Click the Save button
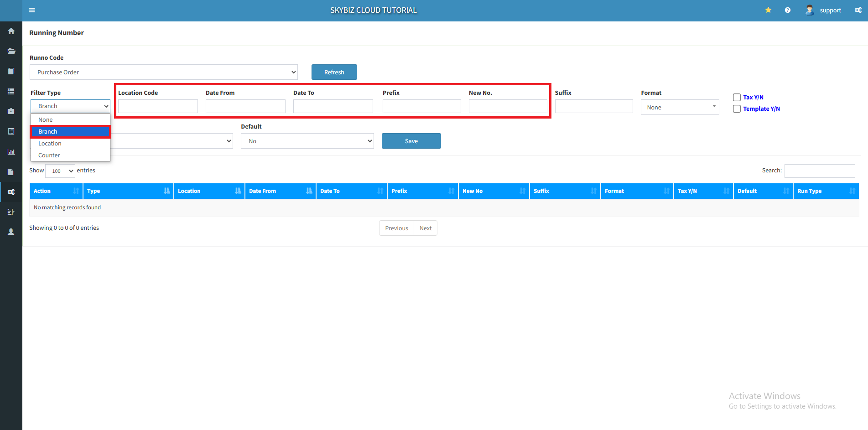This screenshot has height=430, width=868. click(411, 141)
